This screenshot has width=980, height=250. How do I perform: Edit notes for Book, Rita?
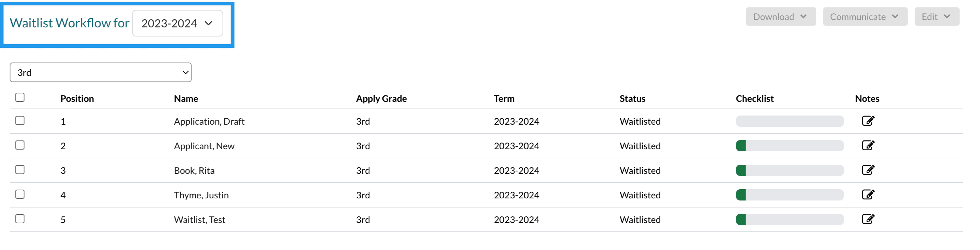[868, 170]
